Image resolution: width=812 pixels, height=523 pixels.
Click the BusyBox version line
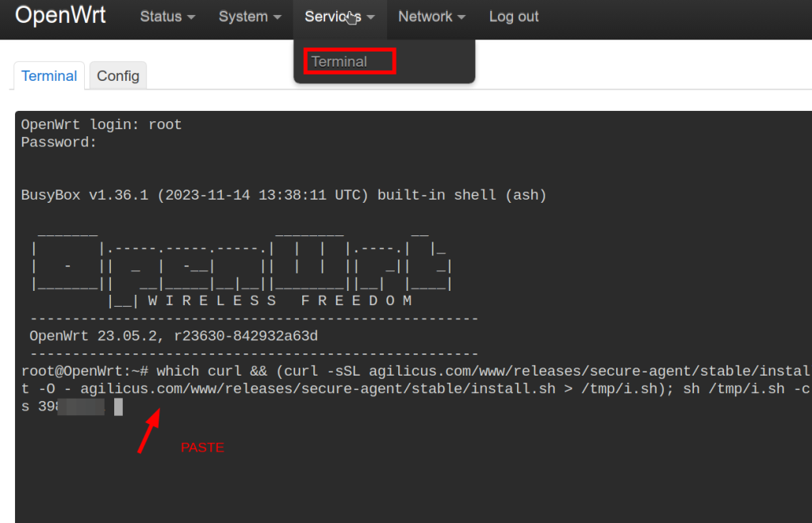pyautogui.click(x=283, y=195)
